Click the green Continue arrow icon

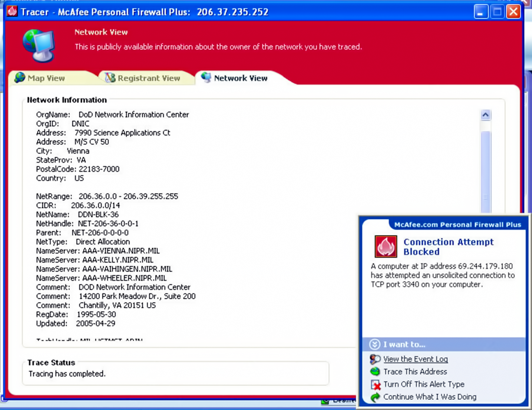375,397
